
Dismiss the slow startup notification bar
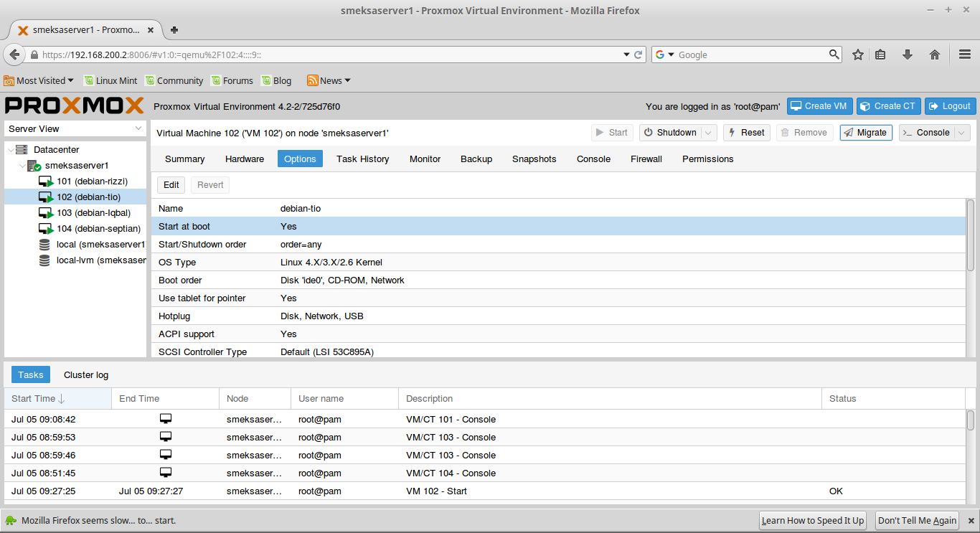[x=971, y=521]
